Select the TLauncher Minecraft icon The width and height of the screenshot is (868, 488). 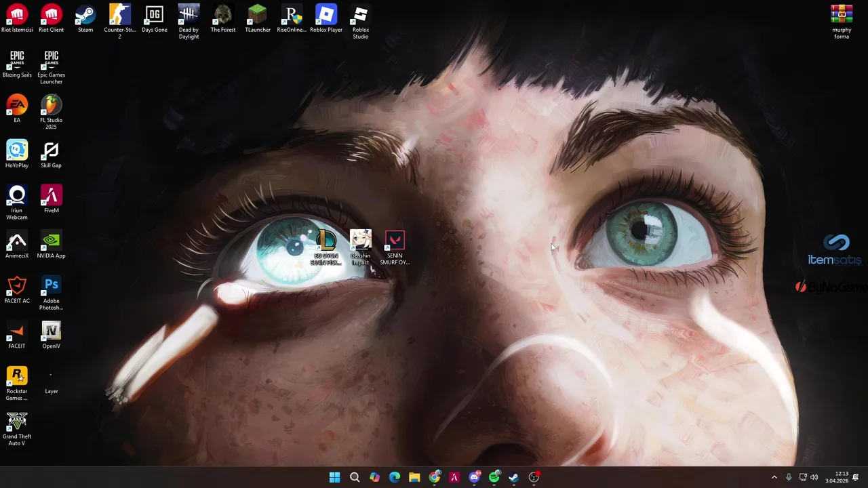tap(258, 19)
